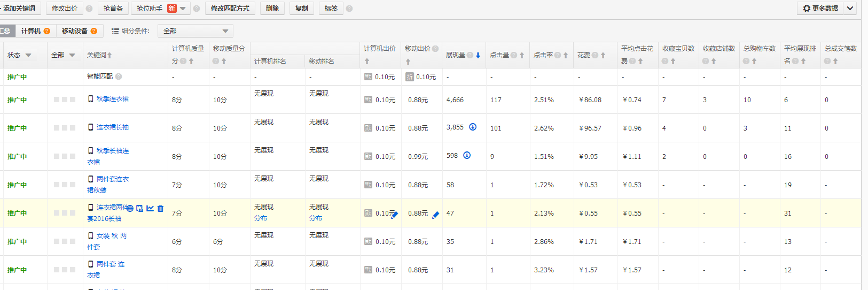This screenshot has height=290, width=868.
Task: Click 添加关键词 button
Action: (20, 9)
